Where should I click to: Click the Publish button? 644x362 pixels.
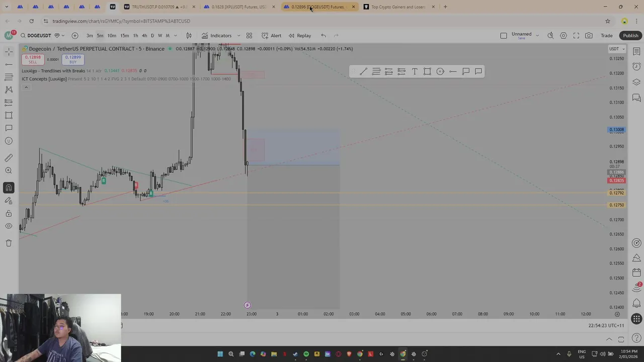point(630,36)
